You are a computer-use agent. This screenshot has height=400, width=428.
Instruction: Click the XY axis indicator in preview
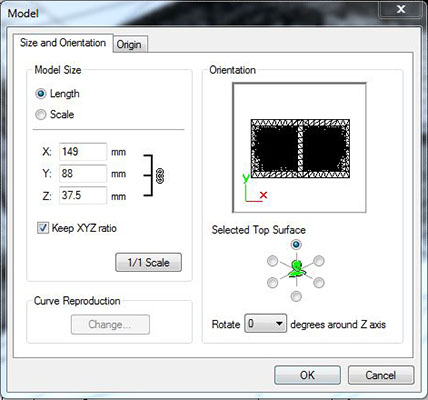coord(255,189)
